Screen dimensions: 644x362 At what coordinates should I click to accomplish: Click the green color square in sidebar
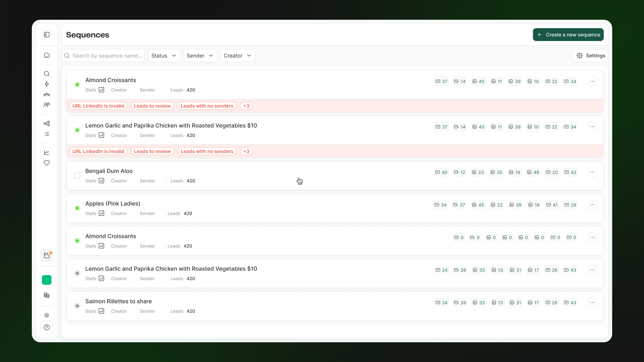(x=47, y=280)
